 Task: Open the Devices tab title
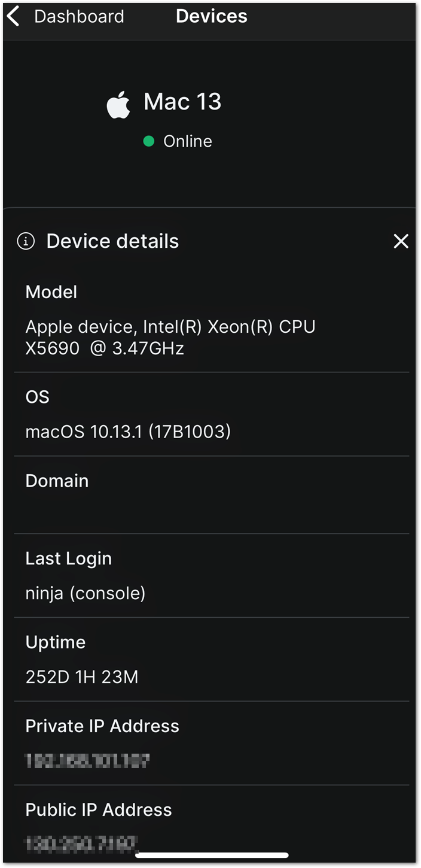[x=211, y=16]
